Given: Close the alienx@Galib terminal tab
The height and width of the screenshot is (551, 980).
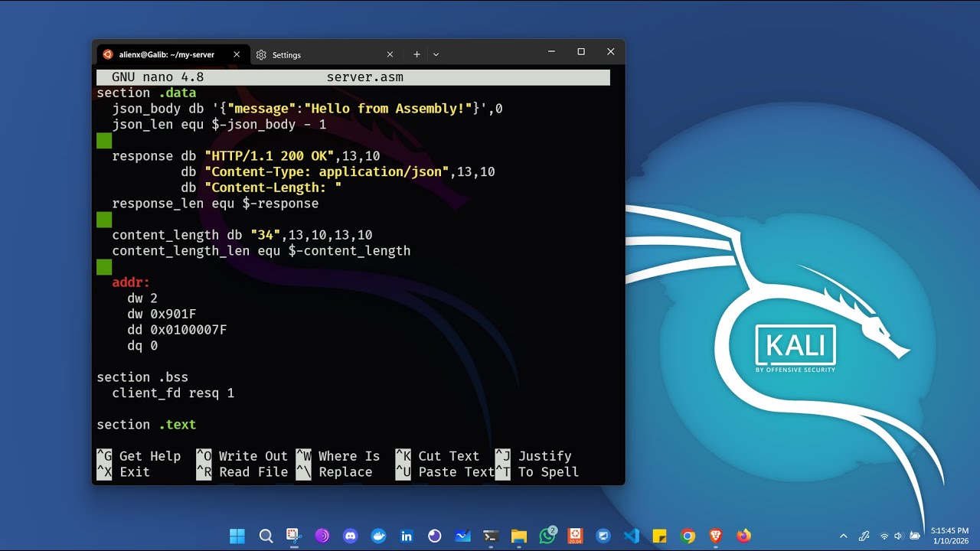Looking at the screenshot, I should [237, 54].
